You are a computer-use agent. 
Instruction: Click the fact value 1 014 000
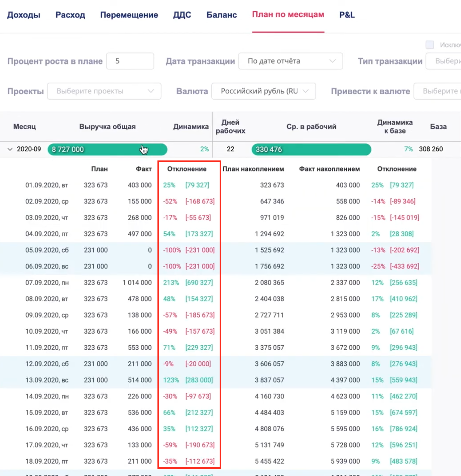(x=137, y=283)
